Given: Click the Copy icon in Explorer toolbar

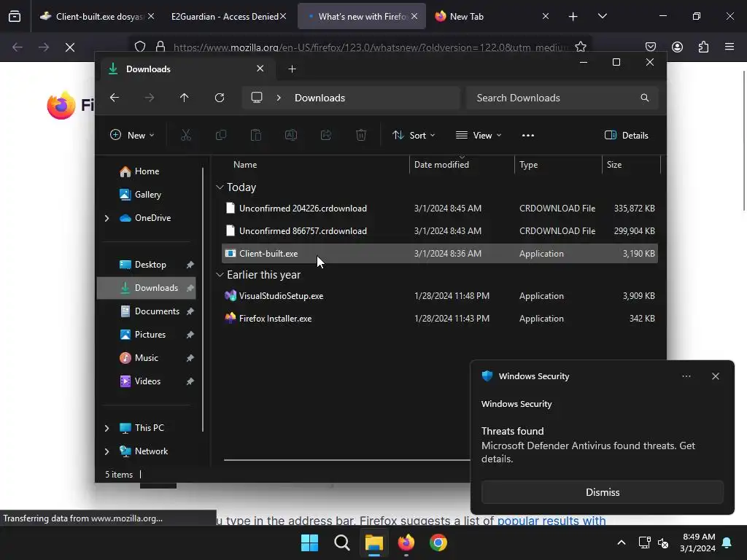Looking at the screenshot, I should [x=220, y=135].
